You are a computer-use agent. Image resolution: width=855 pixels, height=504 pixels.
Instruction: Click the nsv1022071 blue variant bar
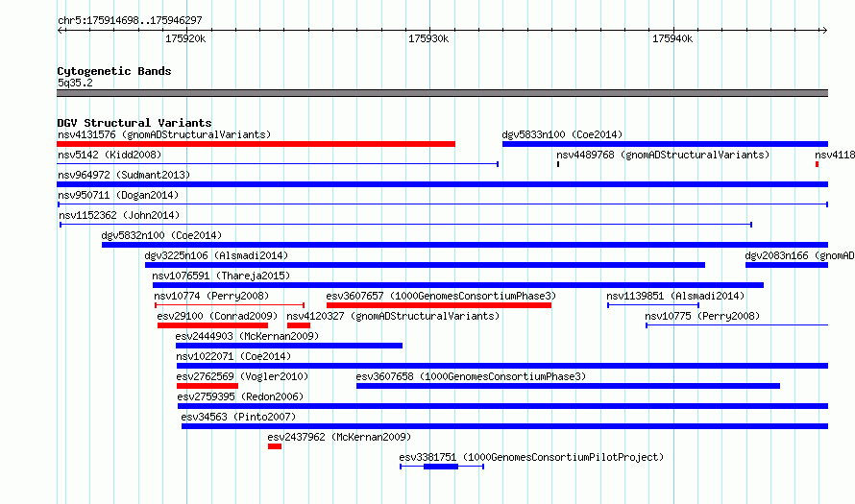[x=502, y=366]
